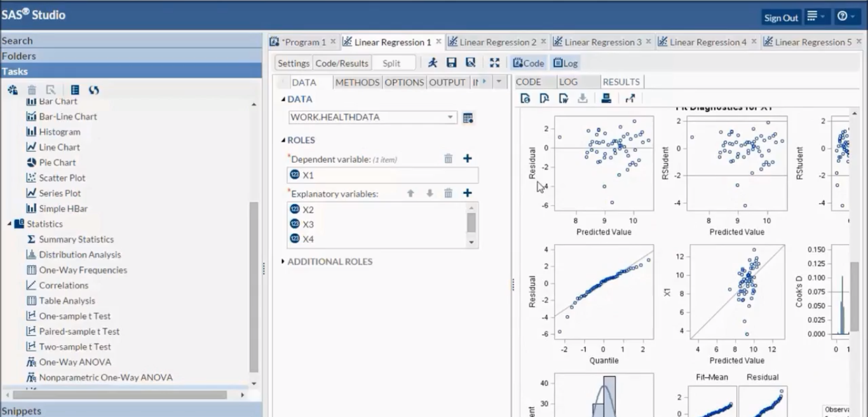Click the Save As icon in task toolbar
Viewport: 868px width, 417px height.
click(470, 62)
